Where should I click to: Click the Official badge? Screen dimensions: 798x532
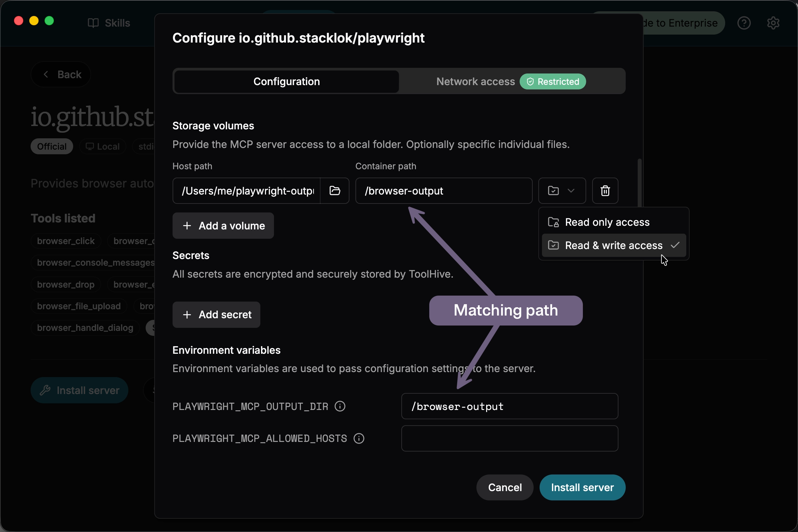[x=52, y=147]
